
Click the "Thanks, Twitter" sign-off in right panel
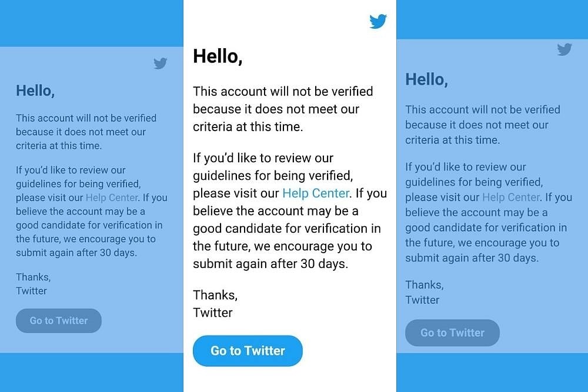423,292
